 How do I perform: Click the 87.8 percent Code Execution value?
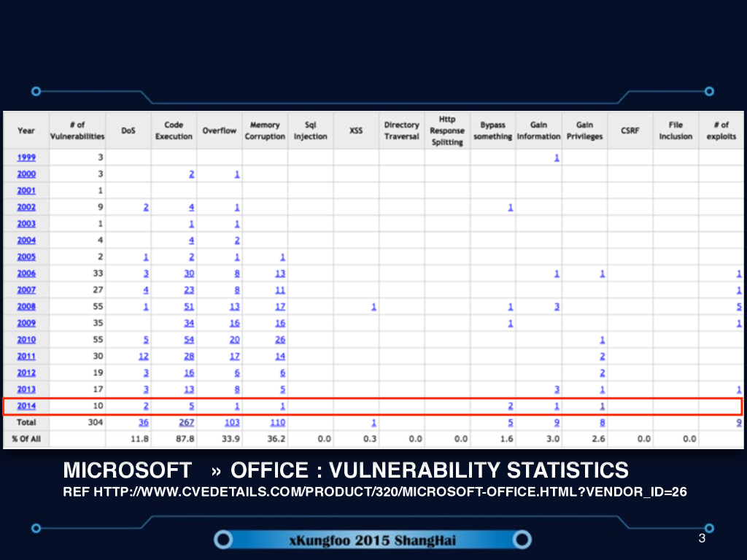(x=185, y=438)
